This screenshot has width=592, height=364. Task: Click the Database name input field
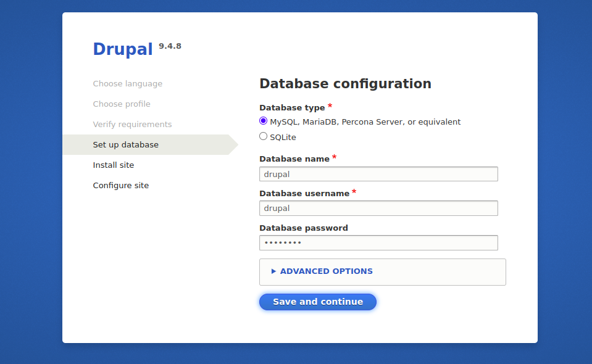378,174
